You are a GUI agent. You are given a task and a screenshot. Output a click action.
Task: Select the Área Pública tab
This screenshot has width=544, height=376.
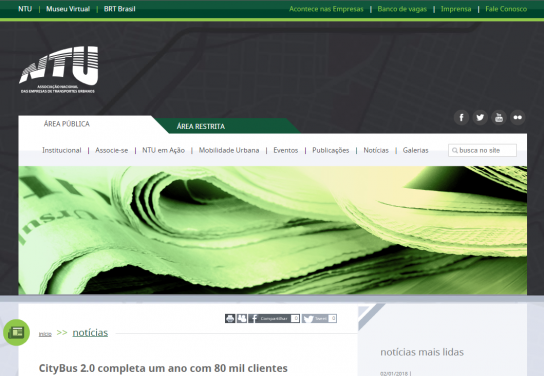[x=67, y=124]
